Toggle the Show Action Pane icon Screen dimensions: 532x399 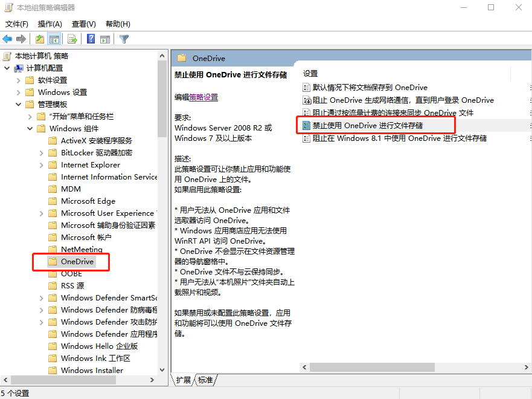coord(104,38)
